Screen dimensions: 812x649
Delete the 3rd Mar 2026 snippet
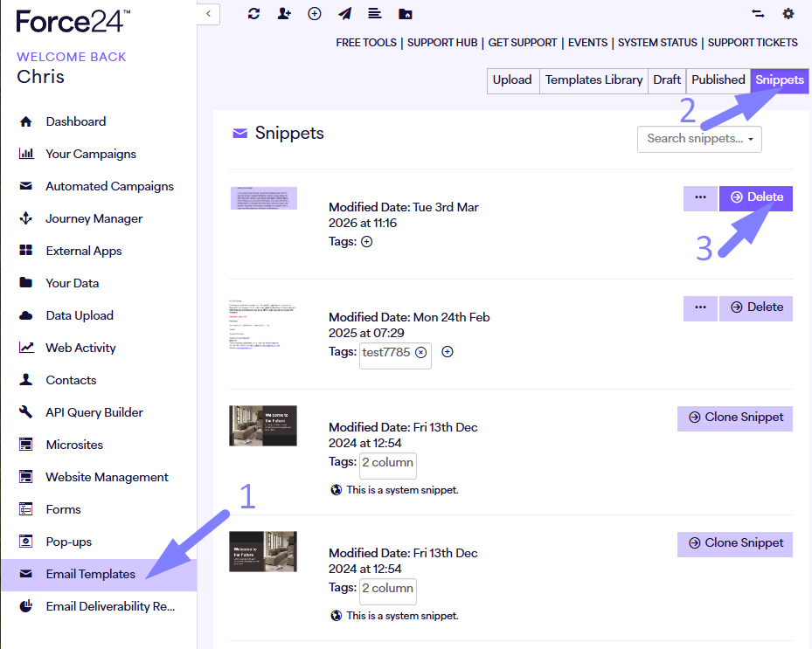756,198
